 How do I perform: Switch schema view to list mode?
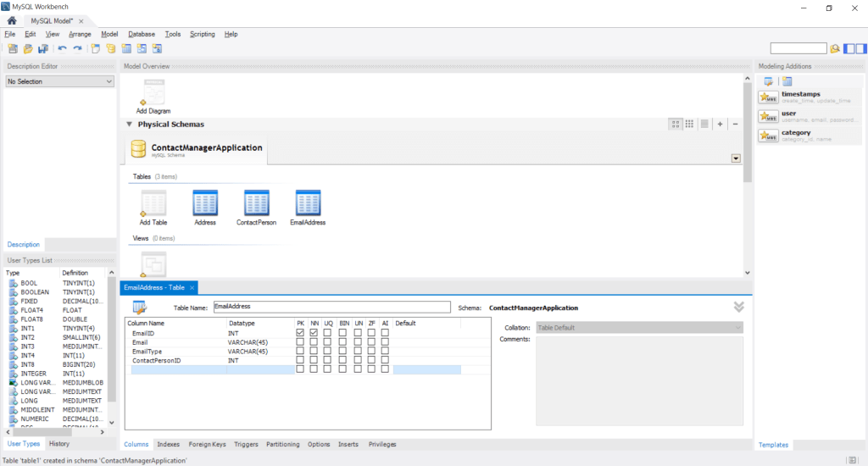point(704,124)
